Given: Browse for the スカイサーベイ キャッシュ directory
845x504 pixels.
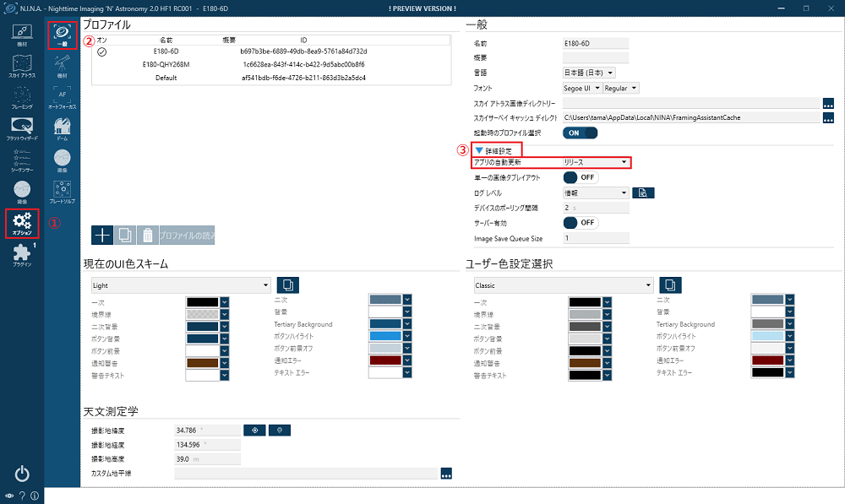Looking at the screenshot, I should 828,117.
